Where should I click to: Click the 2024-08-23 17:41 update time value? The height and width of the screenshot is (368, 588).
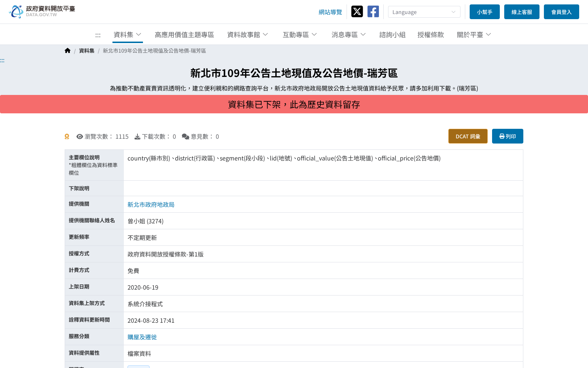tap(151, 321)
